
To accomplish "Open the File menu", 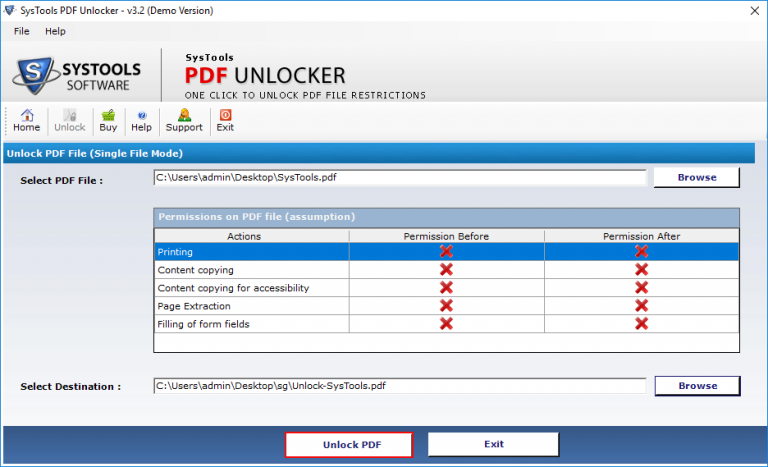I will [22, 31].
